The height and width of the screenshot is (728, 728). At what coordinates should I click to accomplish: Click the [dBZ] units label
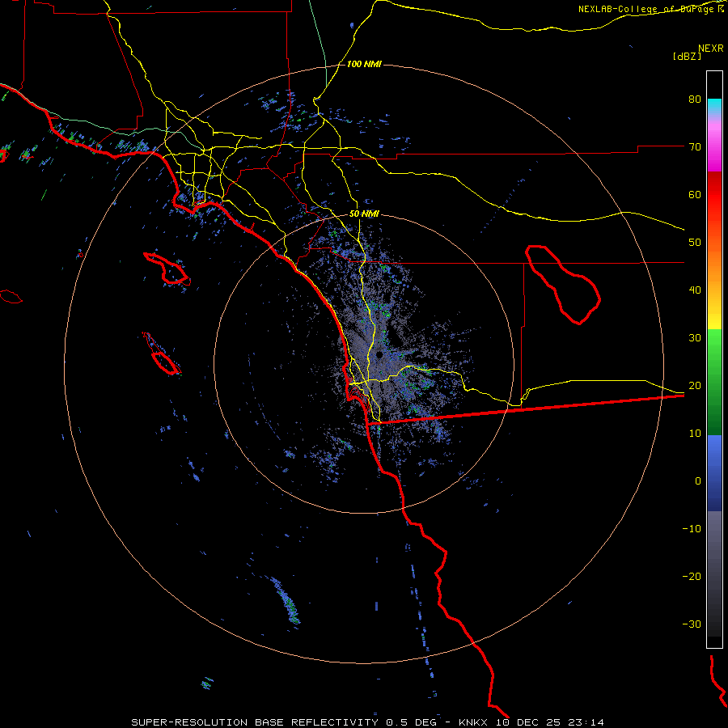[687, 56]
